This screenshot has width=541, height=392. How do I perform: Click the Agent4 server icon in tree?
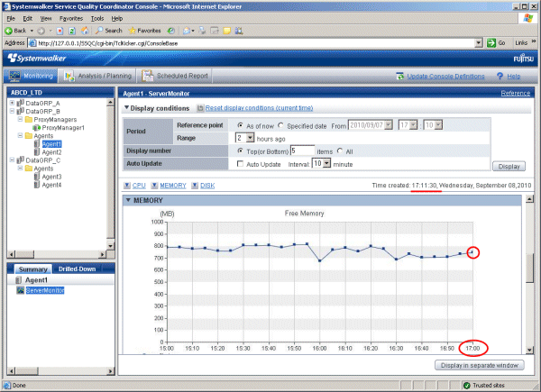(37, 185)
